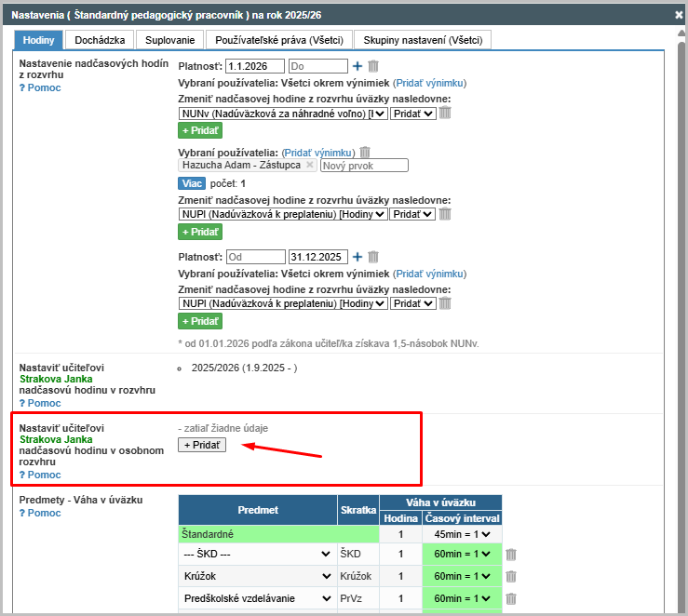Image resolution: width=688 pixels, height=616 pixels.
Task: Click the plus icon beside the 1.1.2026 validity dates
Action: 357,66
